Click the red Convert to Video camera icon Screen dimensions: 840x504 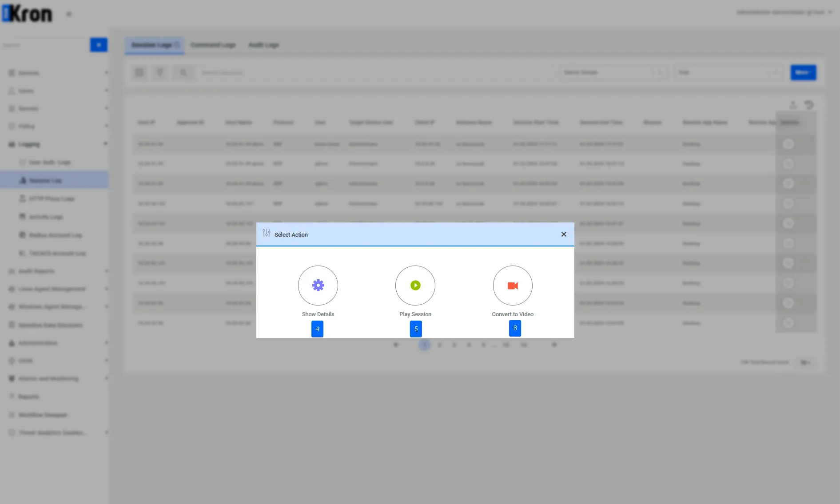(x=513, y=286)
